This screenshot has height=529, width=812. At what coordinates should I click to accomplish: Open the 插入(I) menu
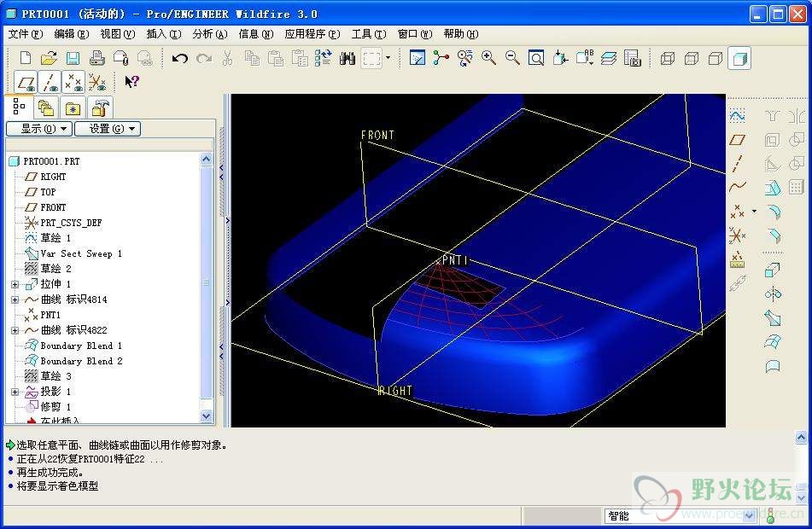click(164, 34)
